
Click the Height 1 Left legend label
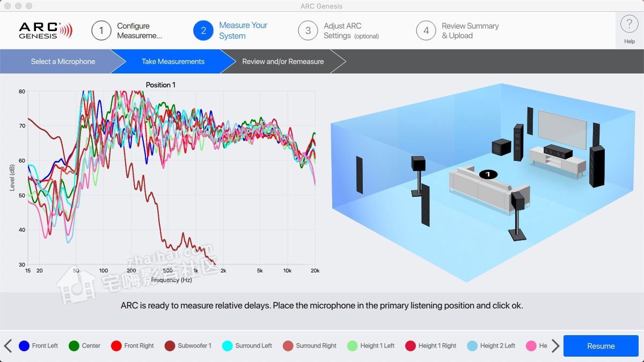[377, 346]
